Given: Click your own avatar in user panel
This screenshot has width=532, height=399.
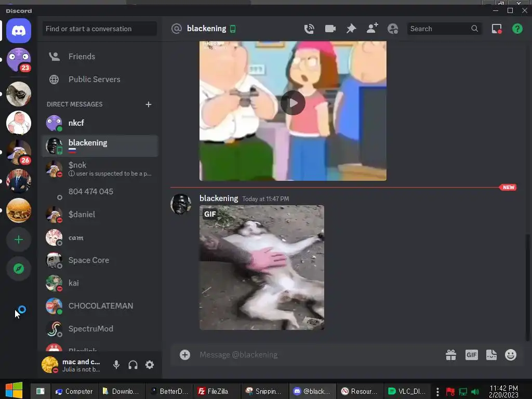Looking at the screenshot, I should tap(50, 365).
